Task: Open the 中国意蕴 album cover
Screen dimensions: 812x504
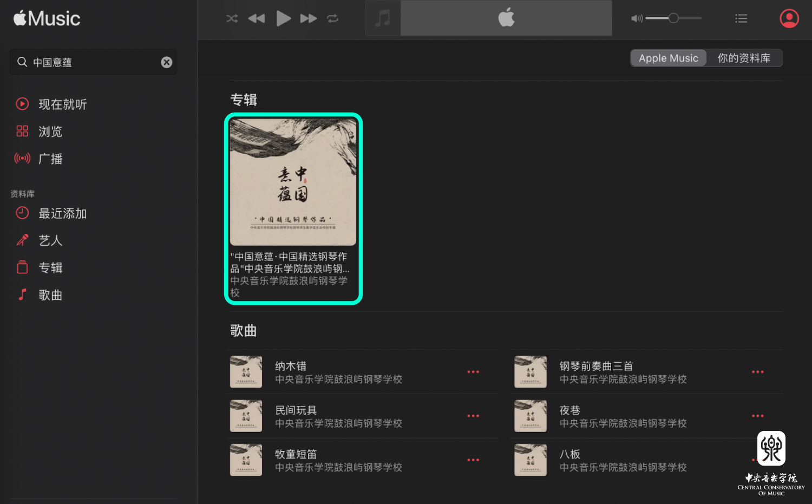Action: point(293,182)
